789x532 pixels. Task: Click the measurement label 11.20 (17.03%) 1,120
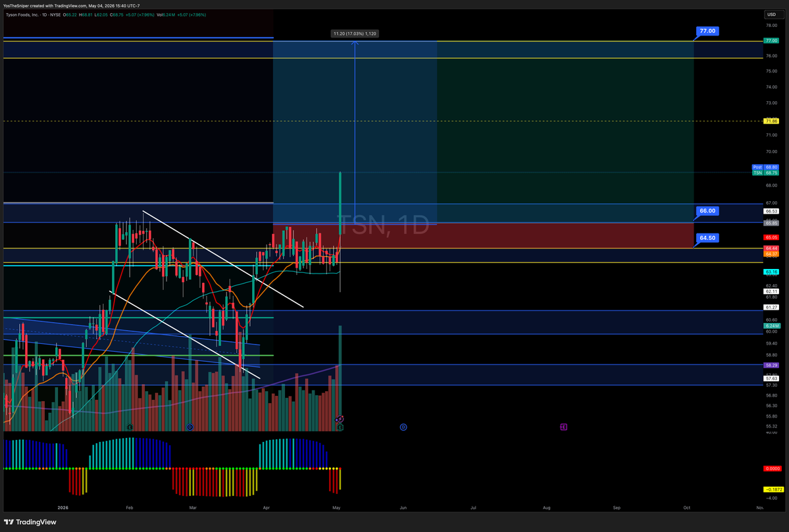click(355, 34)
